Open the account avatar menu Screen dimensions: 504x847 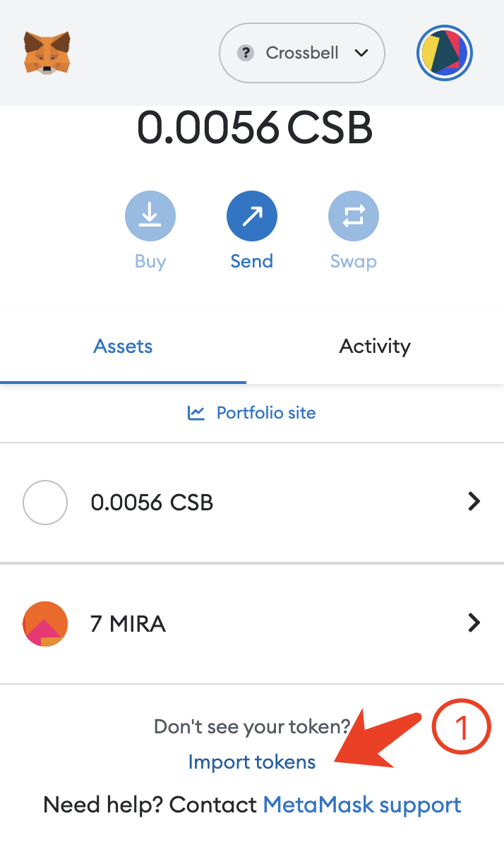(x=444, y=53)
